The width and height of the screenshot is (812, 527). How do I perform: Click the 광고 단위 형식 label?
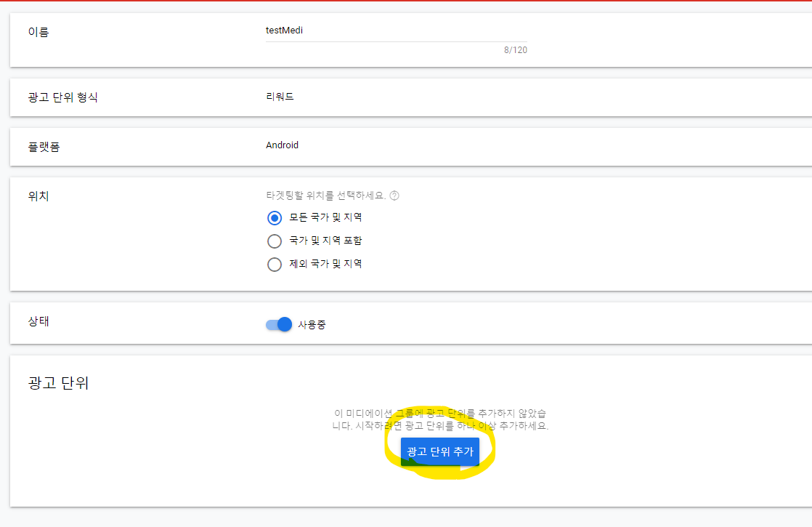point(62,97)
